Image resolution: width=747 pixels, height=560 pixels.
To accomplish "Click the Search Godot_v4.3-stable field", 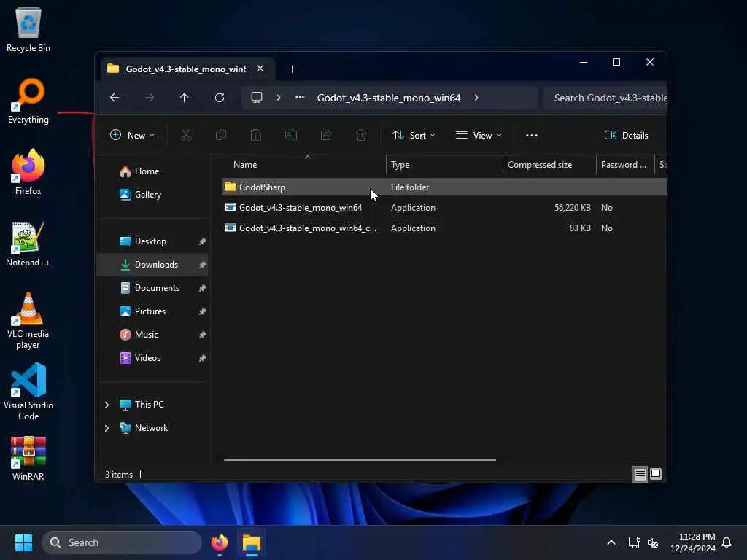I will point(605,98).
